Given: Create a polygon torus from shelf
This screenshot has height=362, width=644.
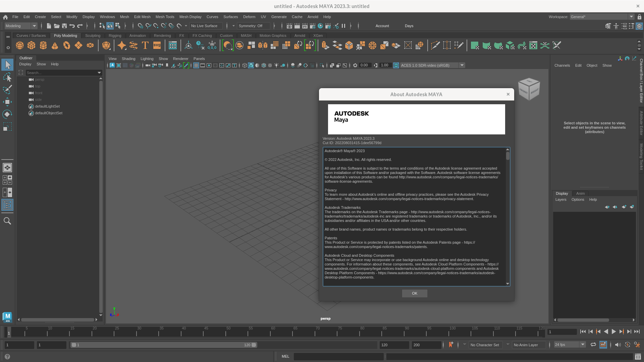Looking at the screenshot, I should [x=67, y=45].
